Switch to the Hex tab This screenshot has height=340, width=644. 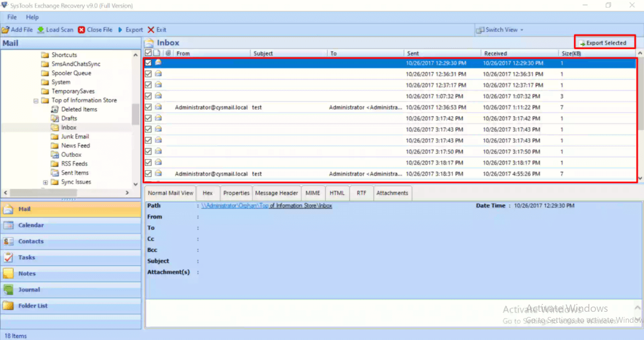coord(208,193)
